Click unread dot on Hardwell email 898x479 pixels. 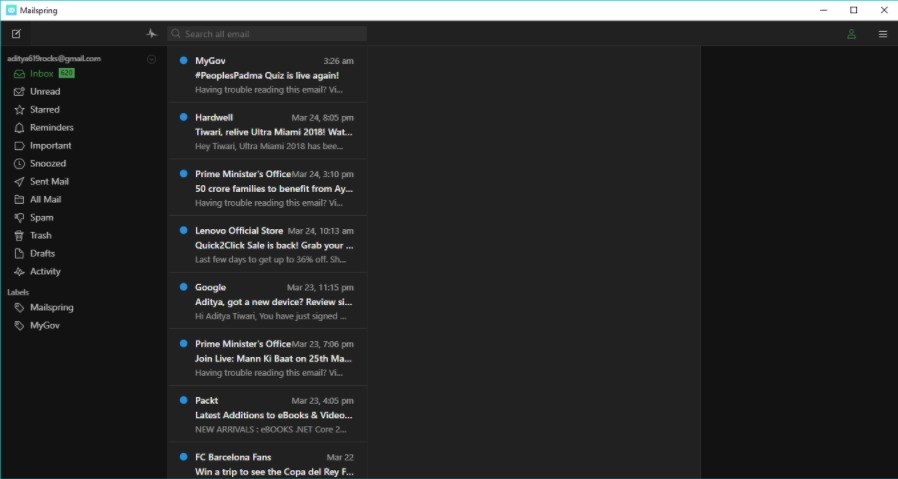tap(183, 117)
